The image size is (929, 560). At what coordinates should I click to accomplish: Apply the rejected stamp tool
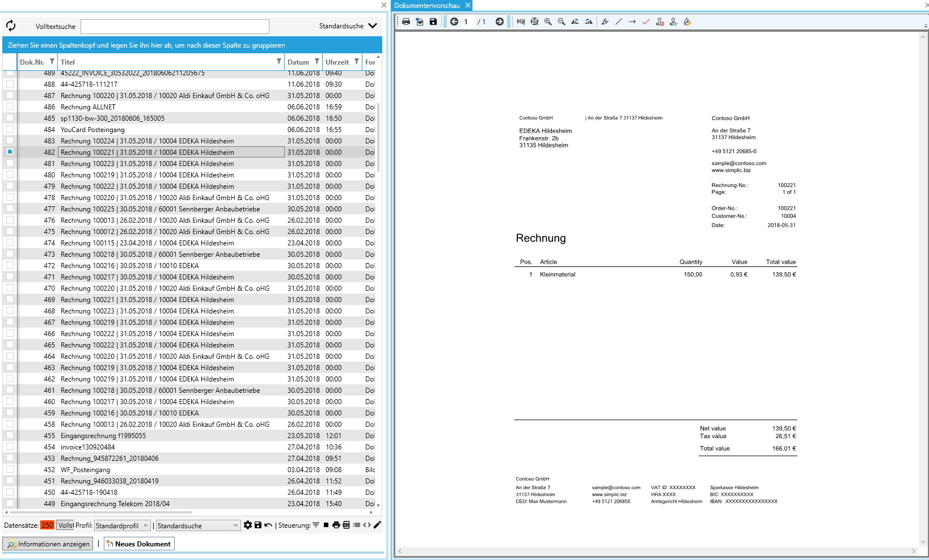[660, 22]
